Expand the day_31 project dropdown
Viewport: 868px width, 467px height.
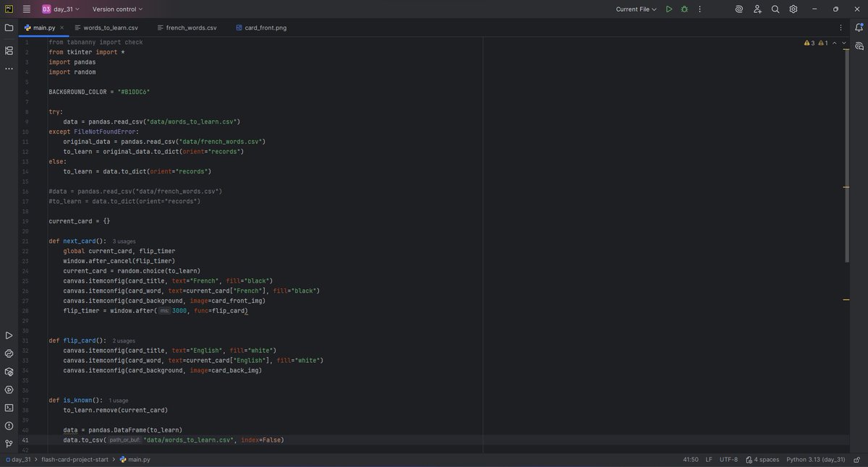pyautogui.click(x=60, y=9)
